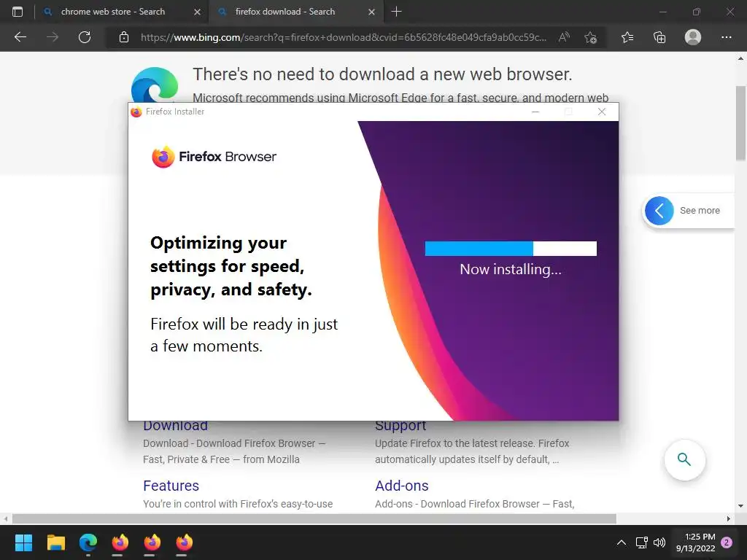Click the first Firefox taskbar icon

120,542
